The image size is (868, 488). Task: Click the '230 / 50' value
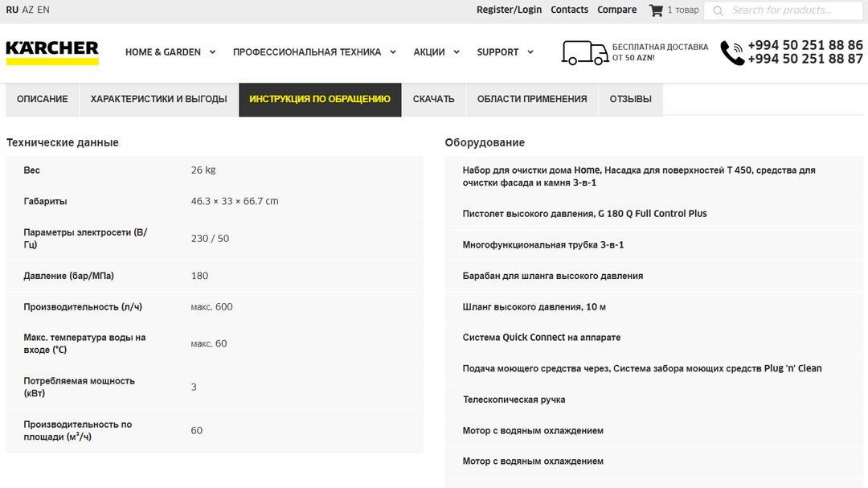pos(210,238)
